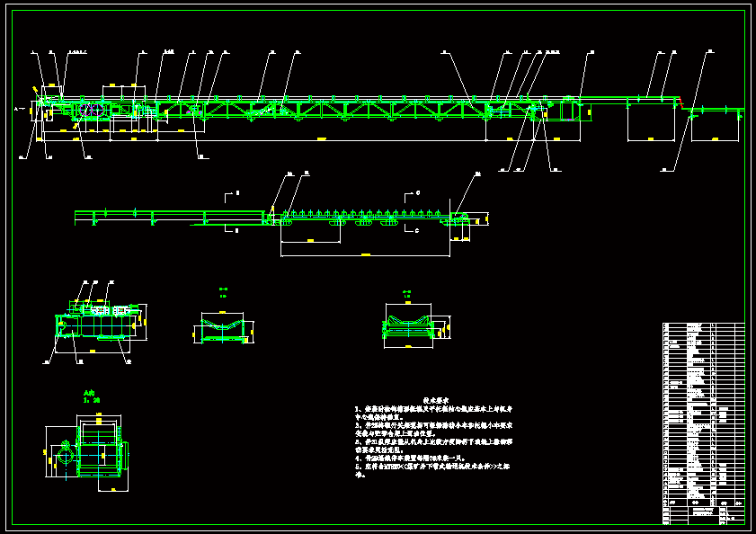This screenshot has width=756, height=534.
Task: Select the C-C idler section view
Action: tap(416, 325)
